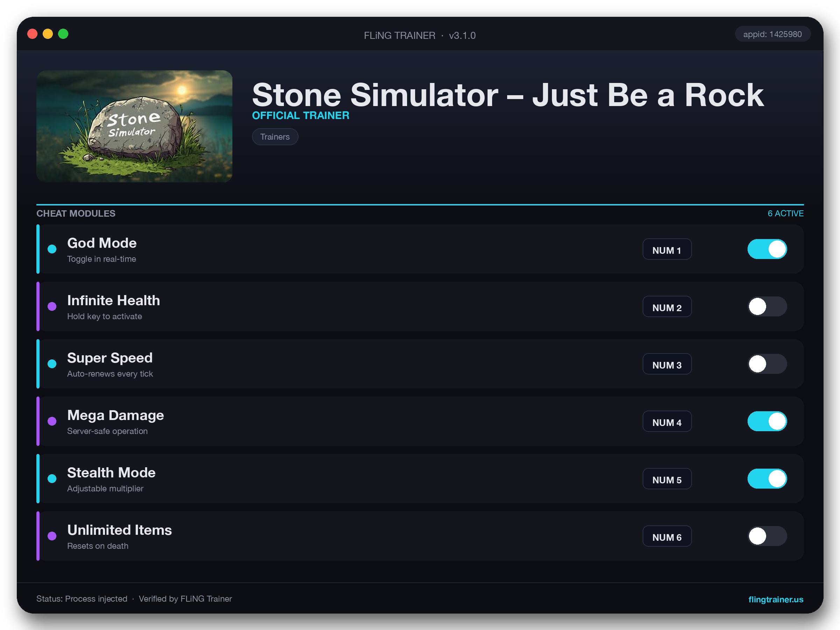Click the purple status dot beside Mega Damage
The width and height of the screenshot is (840, 630).
point(52,421)
